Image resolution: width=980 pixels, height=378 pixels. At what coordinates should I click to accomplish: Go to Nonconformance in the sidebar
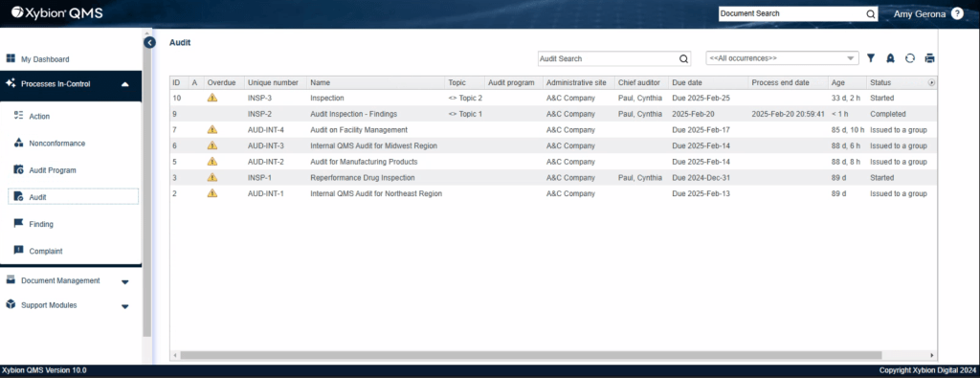coord(56,144)
